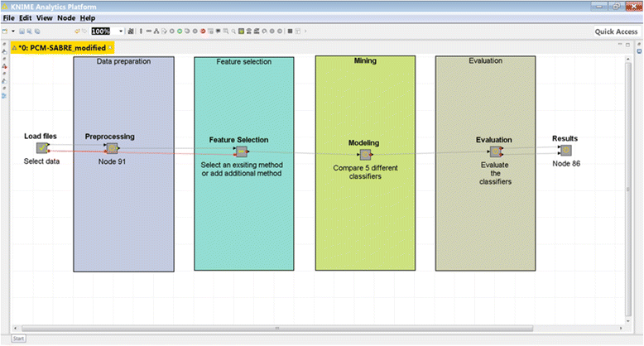Screen dimensions: 644x346
Task: Click the scroll down arrow
Action: point(628,321)
